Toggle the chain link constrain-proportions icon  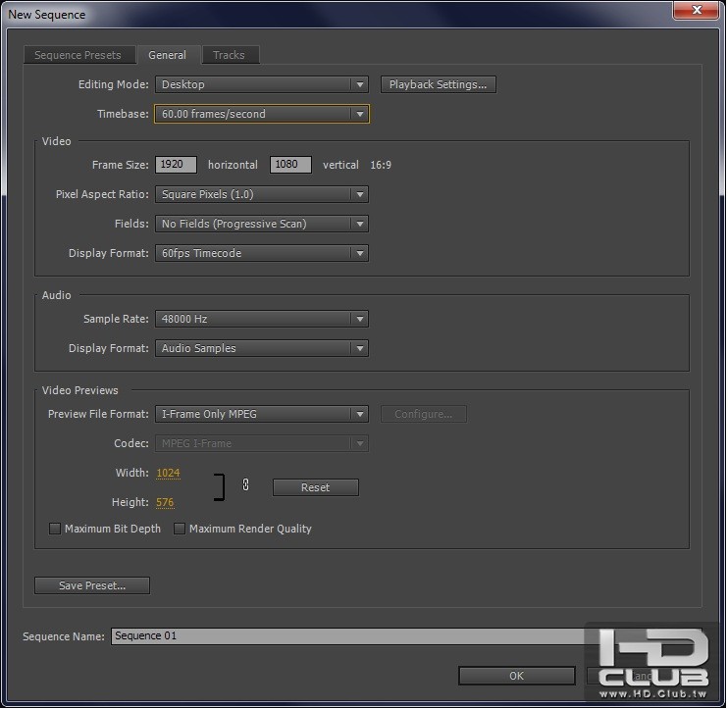[x=245, y=484]
